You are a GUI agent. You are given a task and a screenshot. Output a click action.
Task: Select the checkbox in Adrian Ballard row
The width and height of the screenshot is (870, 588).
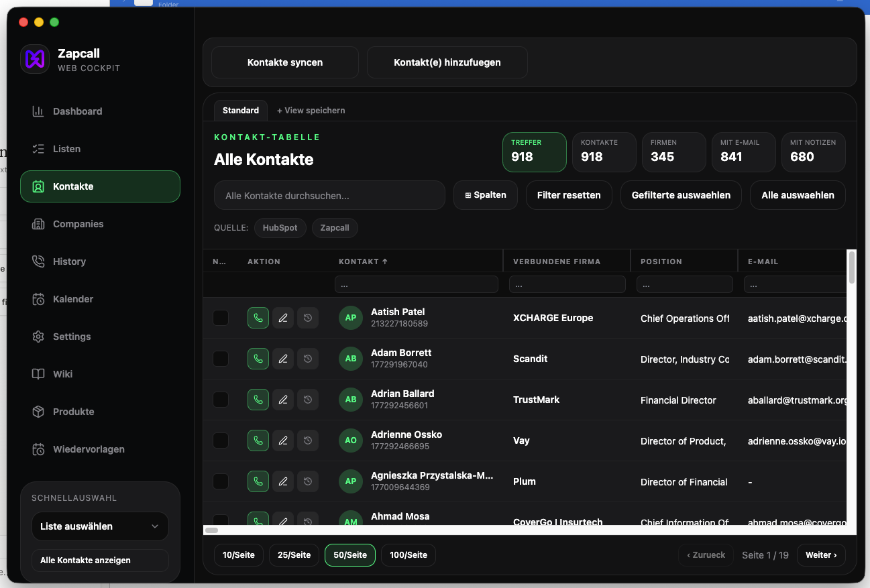pyautogui.click(x=221, y=400)
